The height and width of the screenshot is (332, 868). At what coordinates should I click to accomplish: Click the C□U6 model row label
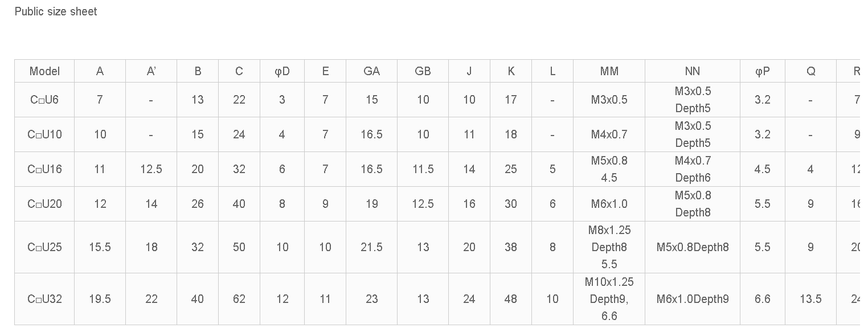tap(44, 100)
